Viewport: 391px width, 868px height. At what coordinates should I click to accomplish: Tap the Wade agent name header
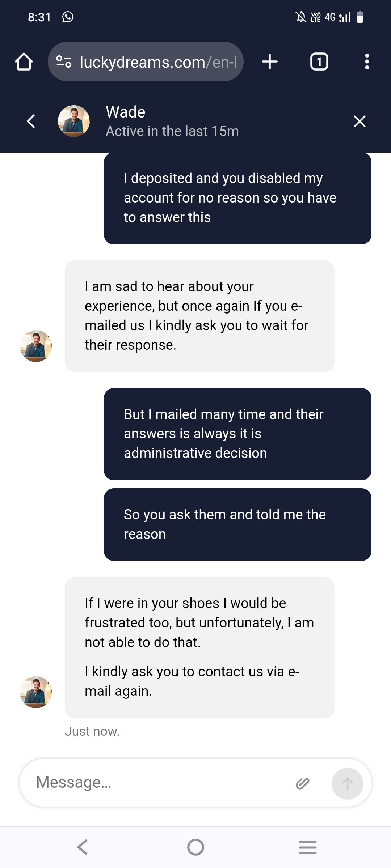pyautogui.click(x=125, y=112)
